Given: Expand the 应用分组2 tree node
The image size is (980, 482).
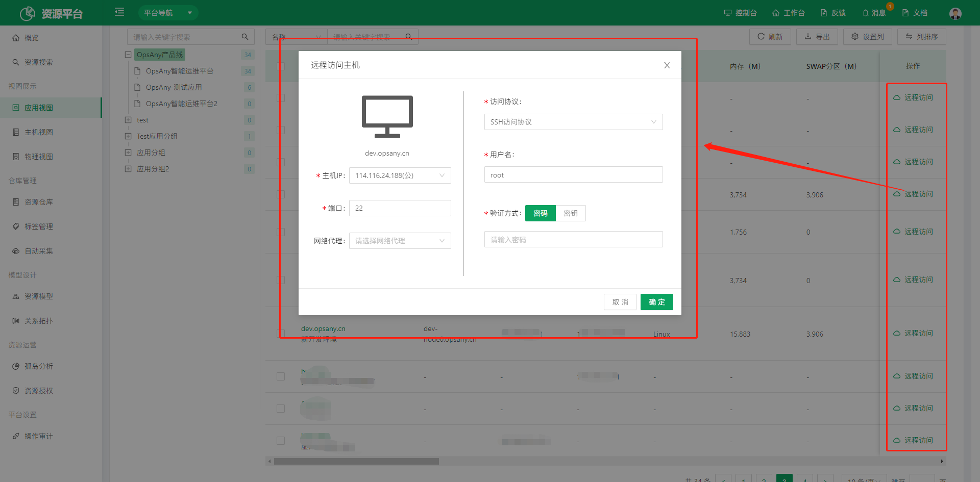Looking at the screenshot, I should [x=128, y=169].
